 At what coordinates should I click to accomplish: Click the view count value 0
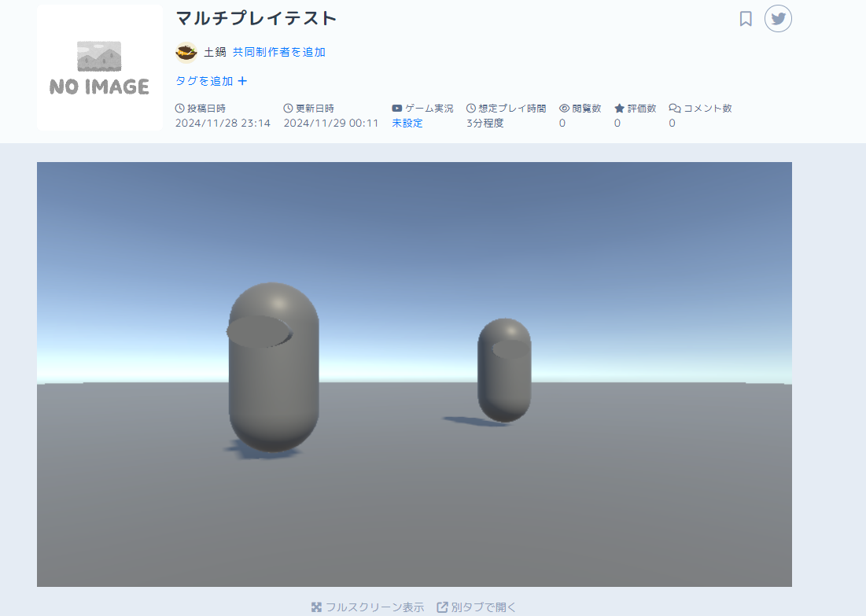click(x=562, y=123)
